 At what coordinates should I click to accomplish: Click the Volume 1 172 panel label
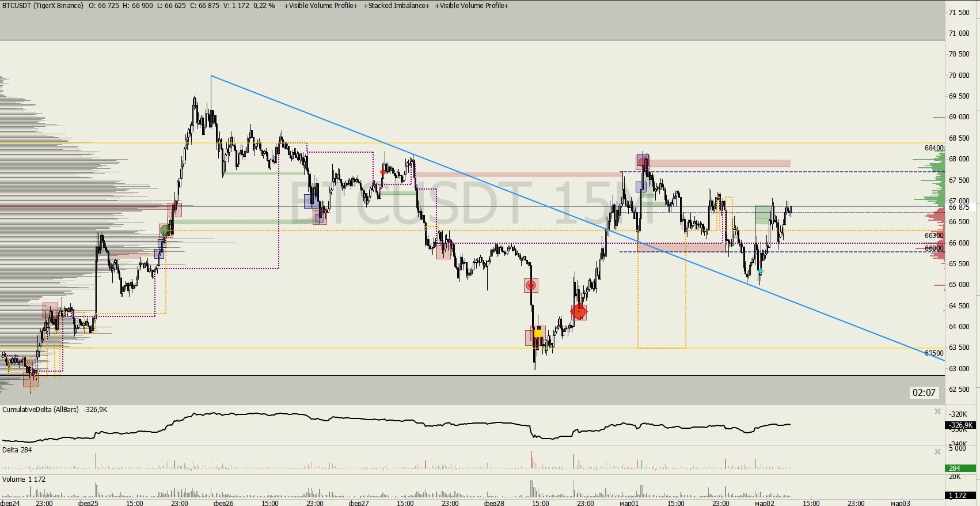(24, 479)
